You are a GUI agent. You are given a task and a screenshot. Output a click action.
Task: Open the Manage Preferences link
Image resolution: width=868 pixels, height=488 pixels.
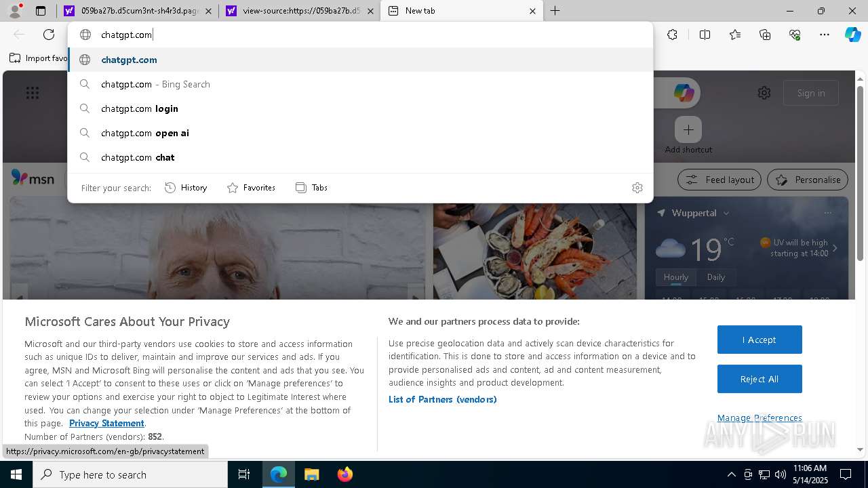click(x=759, y=418)
